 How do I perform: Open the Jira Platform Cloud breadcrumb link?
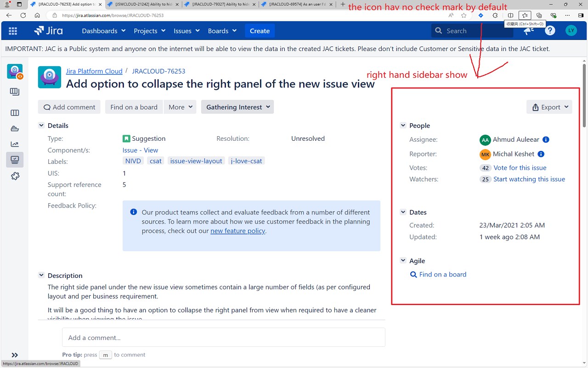click(94, 71)
